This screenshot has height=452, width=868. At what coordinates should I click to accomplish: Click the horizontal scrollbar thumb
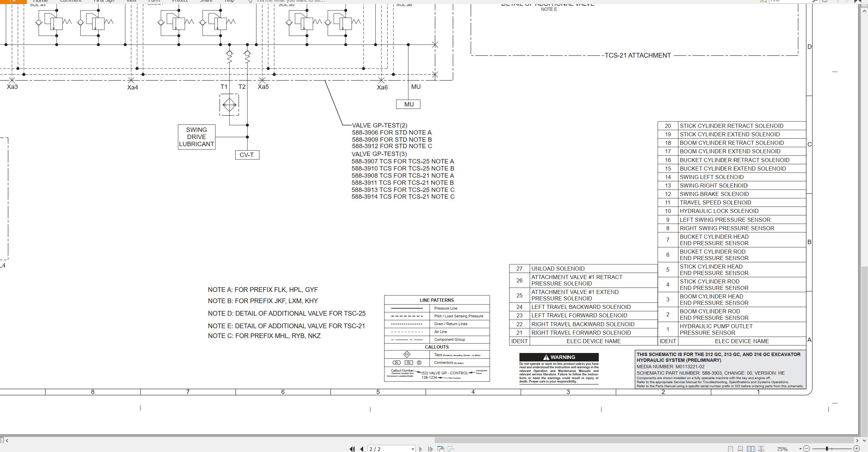pyautogui.click(x=644, y=440)
